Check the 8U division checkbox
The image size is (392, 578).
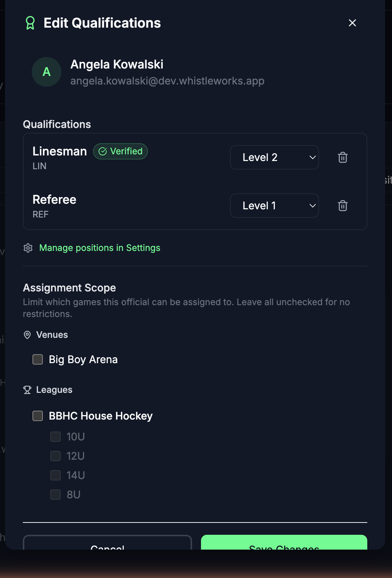tap(56, 494)
